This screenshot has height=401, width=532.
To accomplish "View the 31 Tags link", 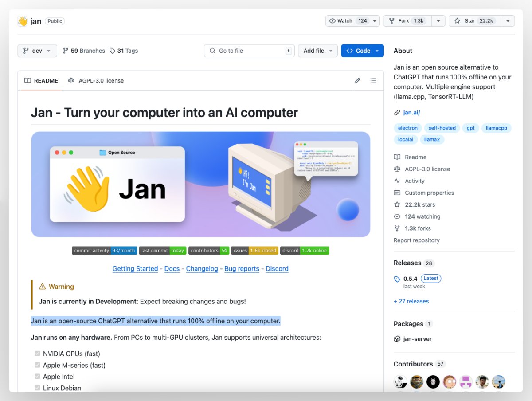I will pos(124,51).
